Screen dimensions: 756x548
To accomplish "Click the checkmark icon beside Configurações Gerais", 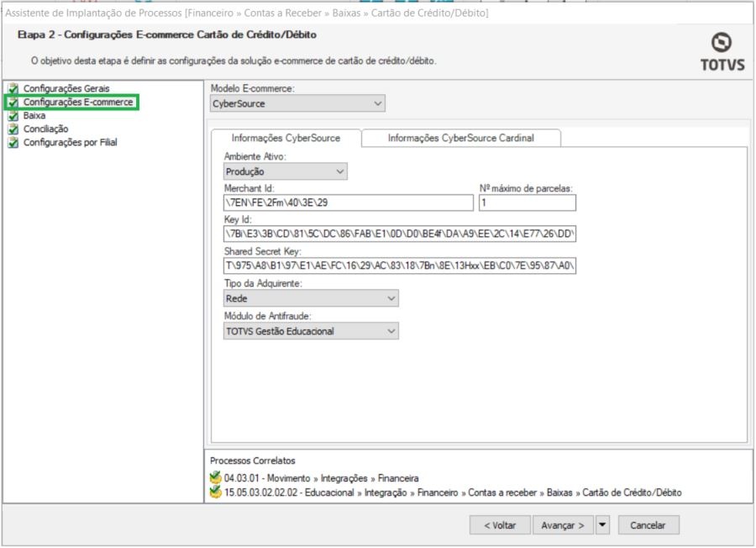I will tap(13, 89).
